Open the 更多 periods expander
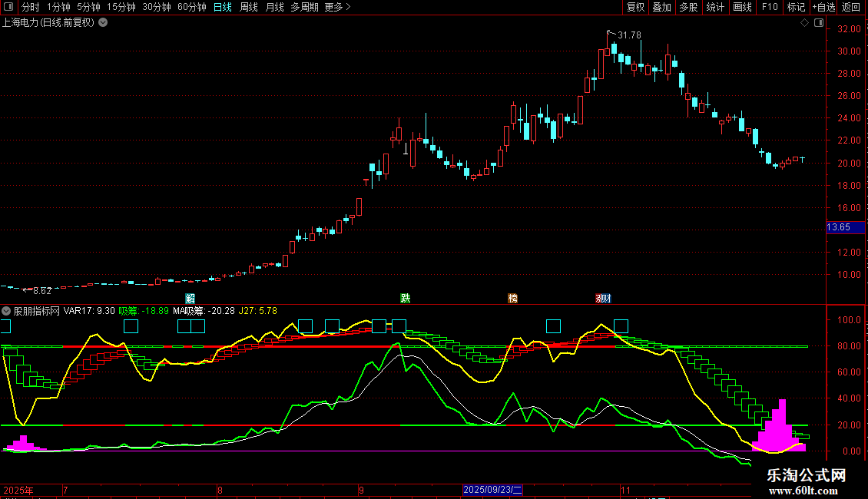Screen dimensions: 868x499 pyautogui.click(x=337, y=7)
